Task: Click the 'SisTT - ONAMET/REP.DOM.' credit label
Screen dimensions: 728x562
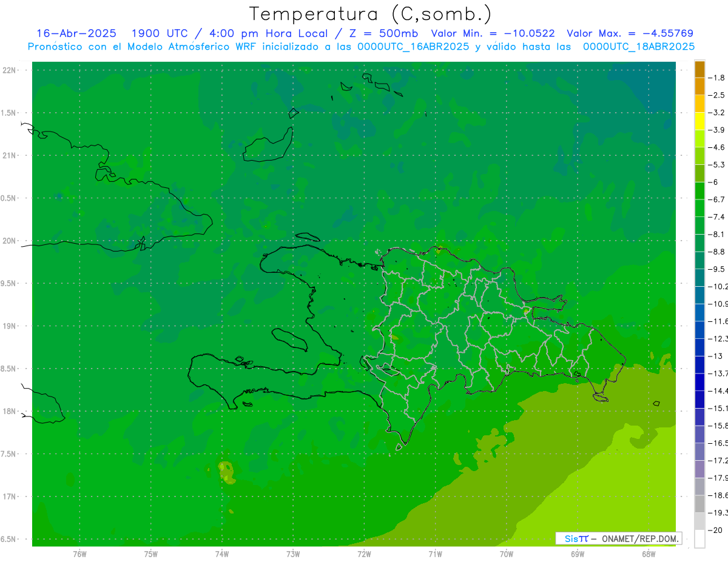Action: point(619,538)
